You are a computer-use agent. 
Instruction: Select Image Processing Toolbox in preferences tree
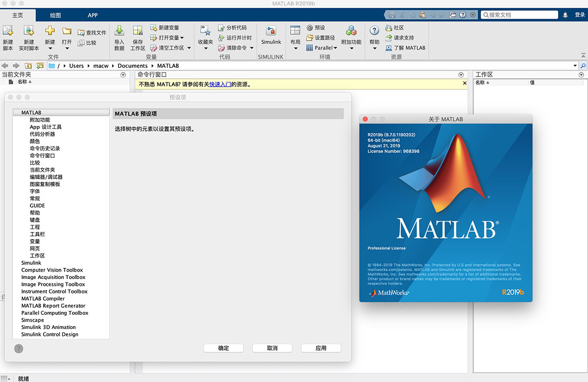click(53, 284)
